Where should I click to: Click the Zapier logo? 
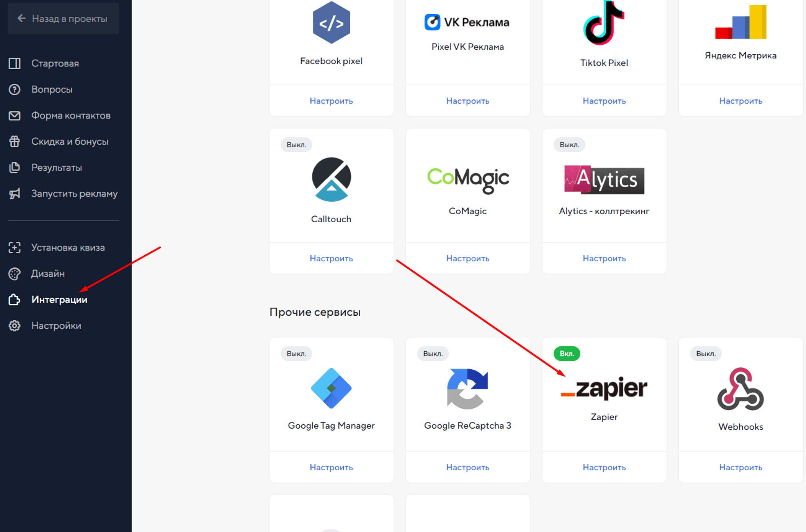604,388
